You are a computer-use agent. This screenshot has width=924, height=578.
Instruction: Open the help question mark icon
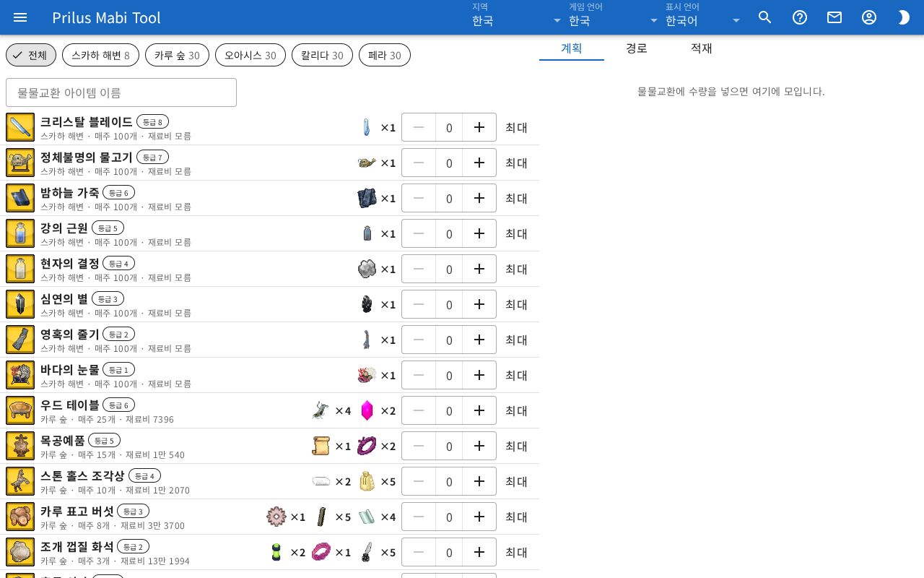[800, 17]
